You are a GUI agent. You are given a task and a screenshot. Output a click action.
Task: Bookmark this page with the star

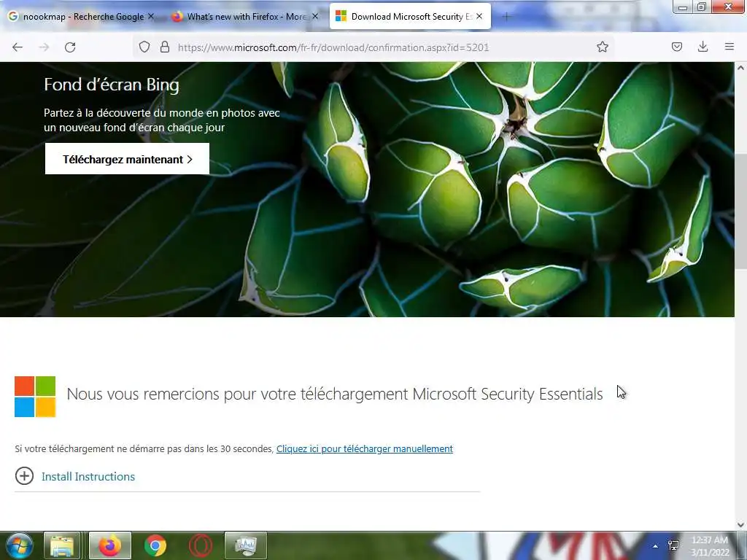pyautogui.click(x=602, y=47)
